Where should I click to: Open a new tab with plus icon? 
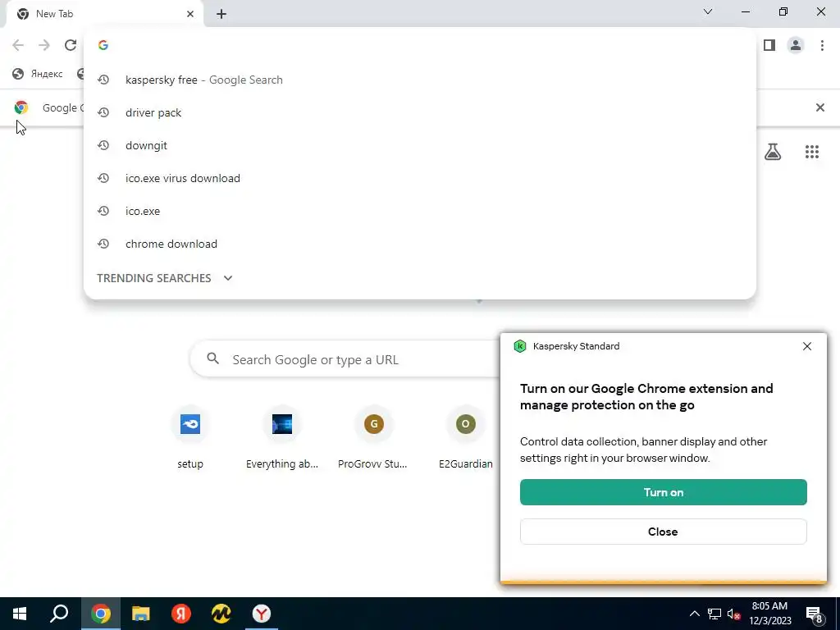tap(221, 14)
